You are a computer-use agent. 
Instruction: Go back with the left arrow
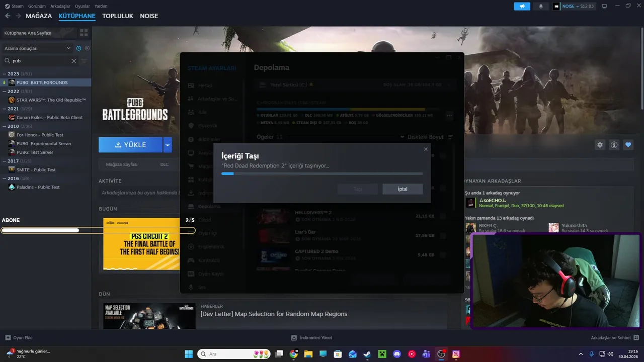coord(8,16)
